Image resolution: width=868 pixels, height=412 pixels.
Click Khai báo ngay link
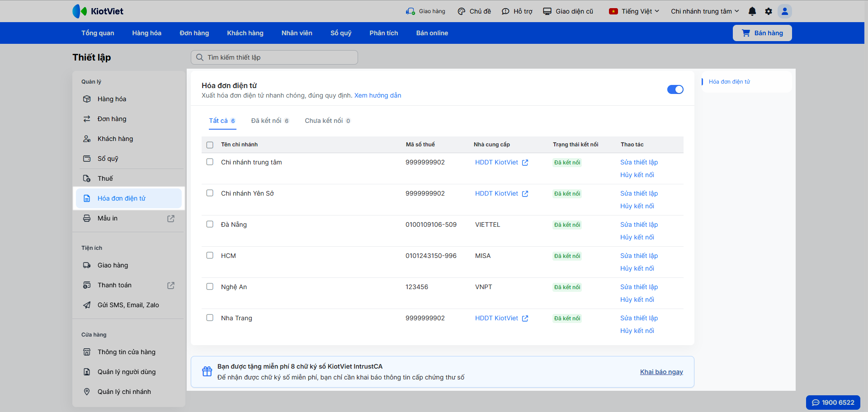[x=661, y=372]
